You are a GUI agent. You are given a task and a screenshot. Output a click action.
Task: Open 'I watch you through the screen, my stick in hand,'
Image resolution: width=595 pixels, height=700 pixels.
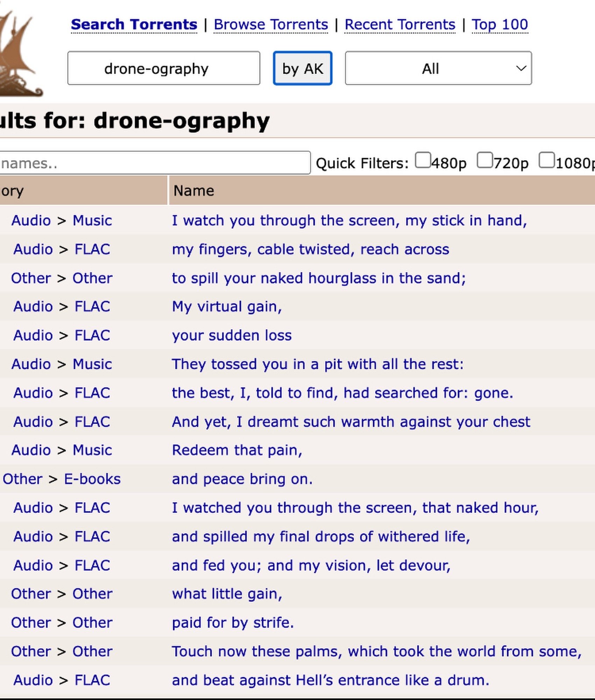pyautogui.click(x=349, y=220)
